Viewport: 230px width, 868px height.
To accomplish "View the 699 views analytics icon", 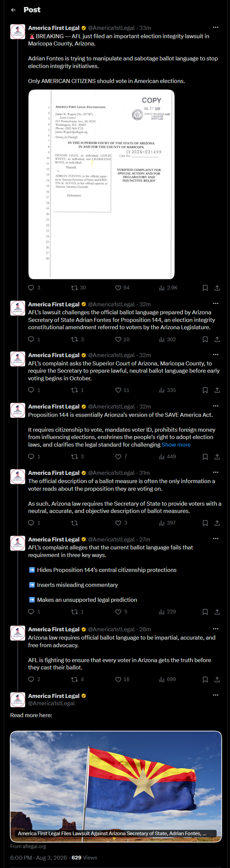I will click(162, 680).
